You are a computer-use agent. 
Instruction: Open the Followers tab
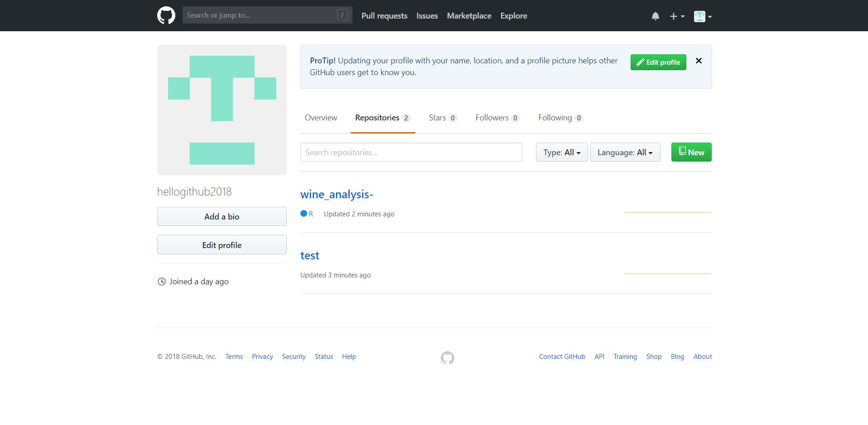(x=497, y=118)
